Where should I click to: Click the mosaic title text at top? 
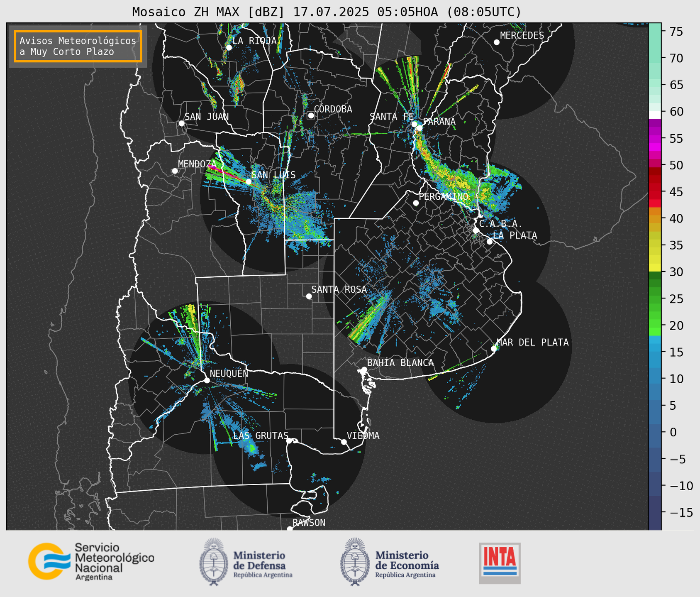327,12
